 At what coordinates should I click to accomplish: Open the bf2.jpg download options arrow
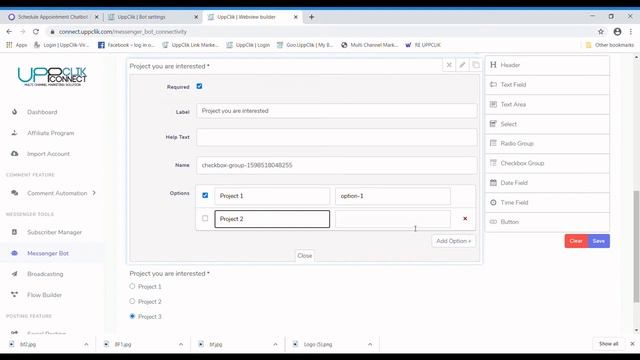(86, 344)
